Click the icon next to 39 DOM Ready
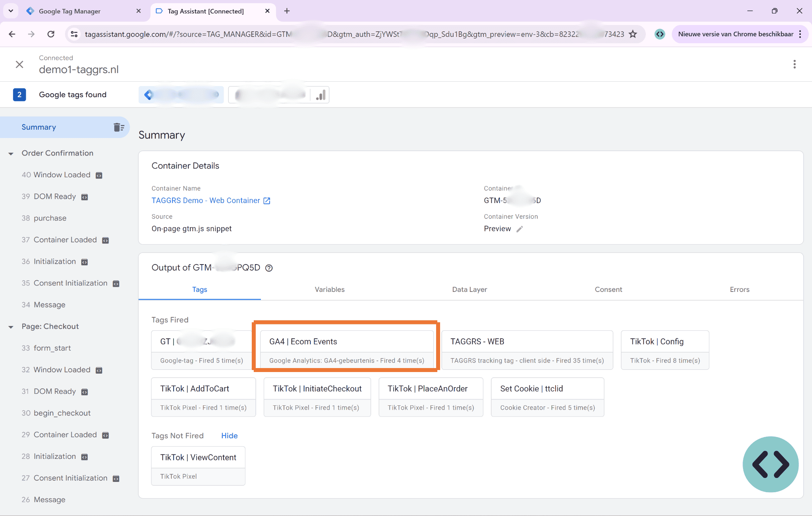This screenshot has height=516, width=812. tap(84, 197)
